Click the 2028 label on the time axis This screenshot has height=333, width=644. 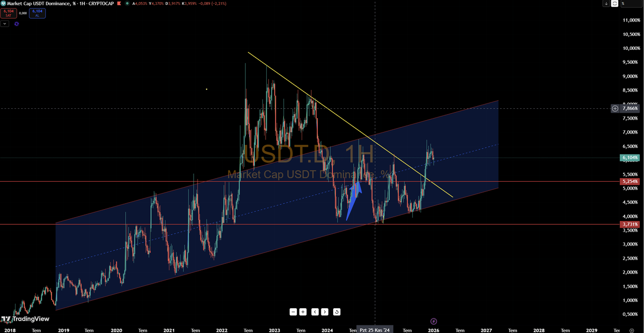point(539,330)
